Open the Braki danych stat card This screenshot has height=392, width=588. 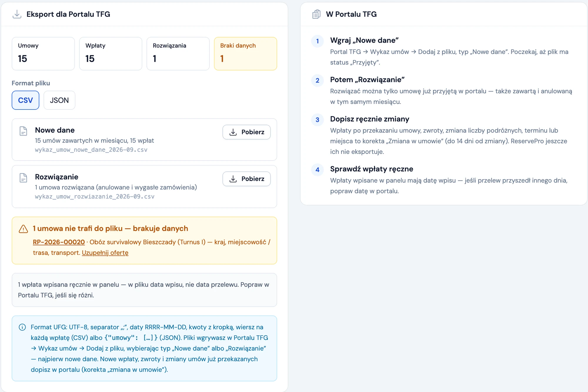tap(245, 54)
